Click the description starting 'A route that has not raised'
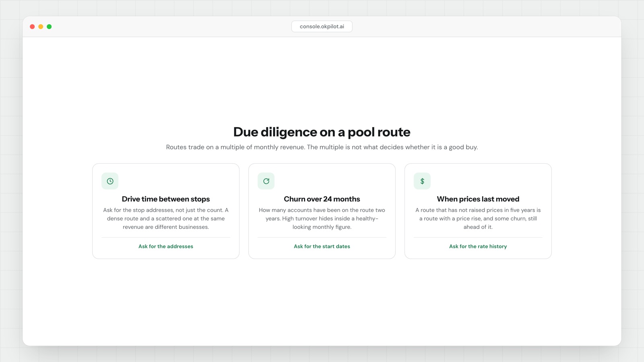Screen dimensions: 644x362 tap(478, 218)
